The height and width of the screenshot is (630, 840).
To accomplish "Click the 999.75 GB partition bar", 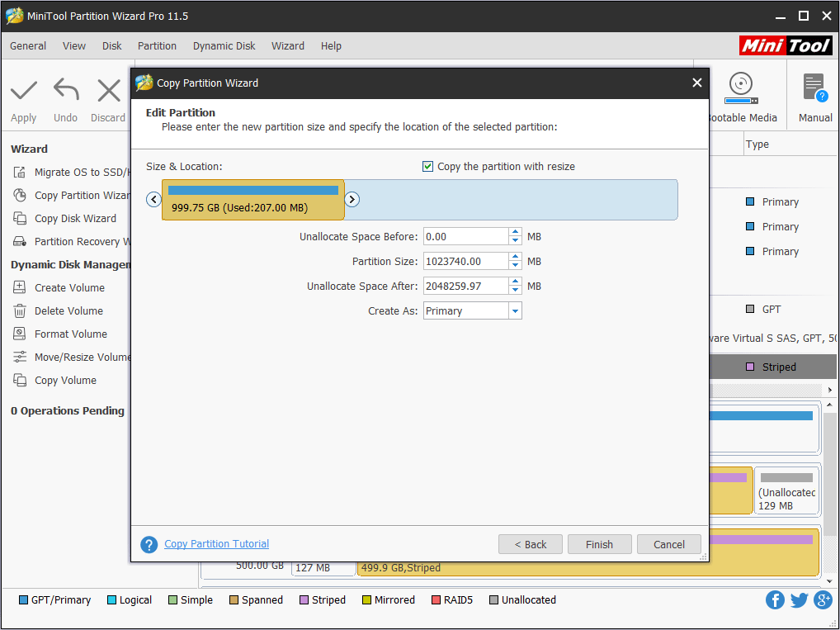I will [x=252, y=200].
